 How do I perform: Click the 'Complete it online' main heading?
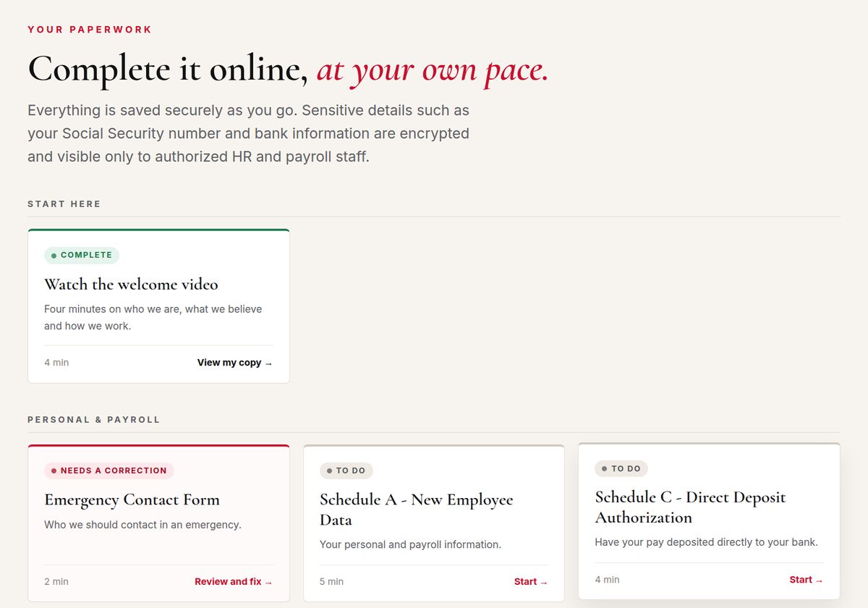pyautogui.click(x=288, y=69)
